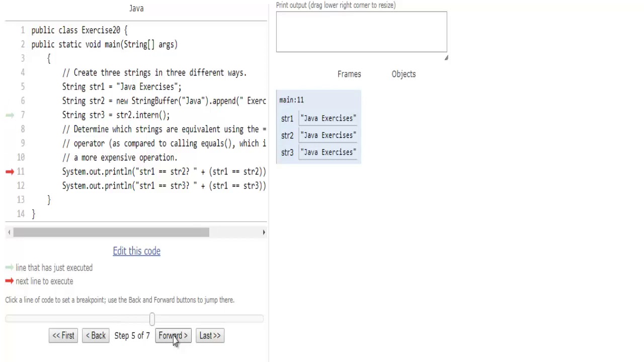Click the green just-executed arrow at line 7
644x362 pixels.
(10, 116)
